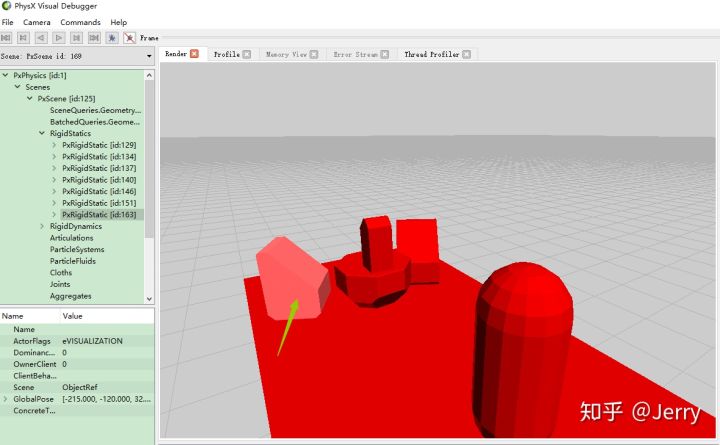
Task: Click the tree panel scrollbar thumb
Action: click(149, 158)
